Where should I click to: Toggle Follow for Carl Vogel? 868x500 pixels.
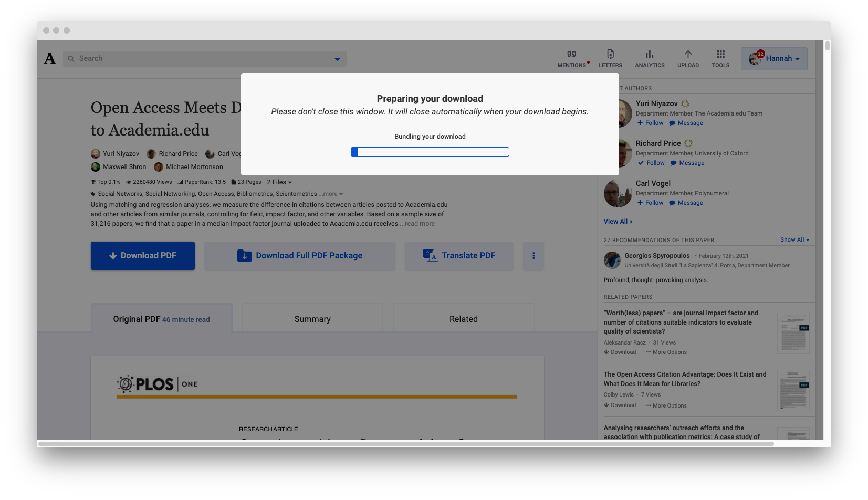651,203
